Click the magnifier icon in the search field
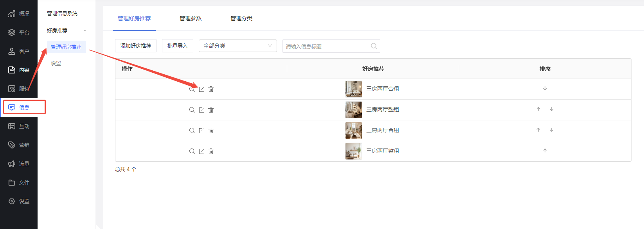Image resolution: width=644 pixels, height=229 pixels. [374, 46]
